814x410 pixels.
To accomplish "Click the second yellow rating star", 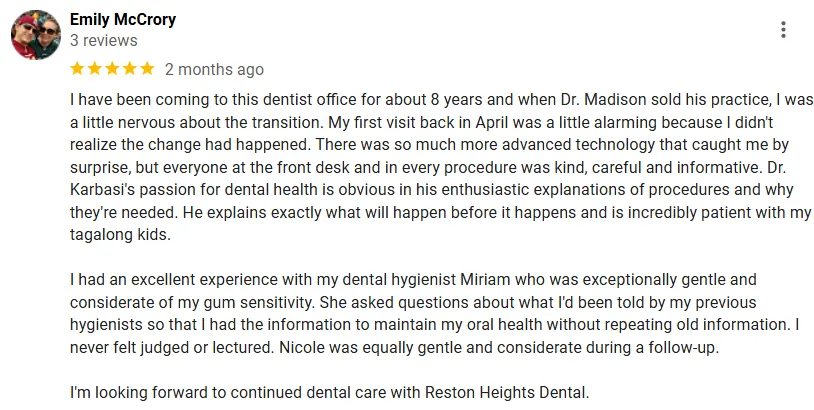I will pyautogui.click(x=95, y=69).
